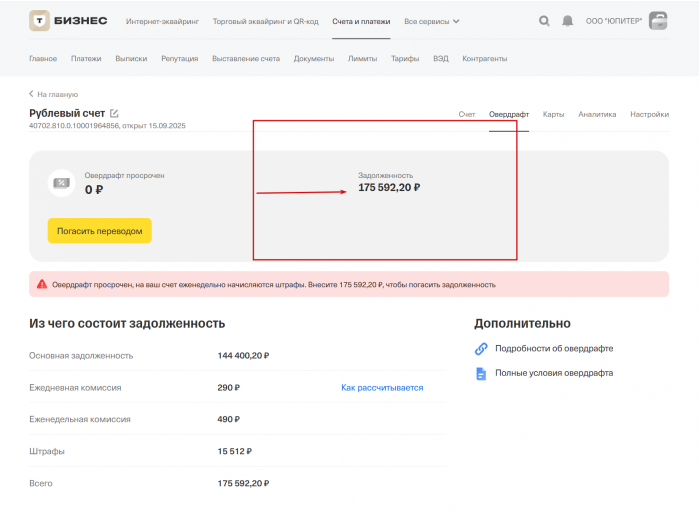Edit account name pencil icon
Image resolution: width=699 pixels, height=512 pixels.
pos(114,113)
